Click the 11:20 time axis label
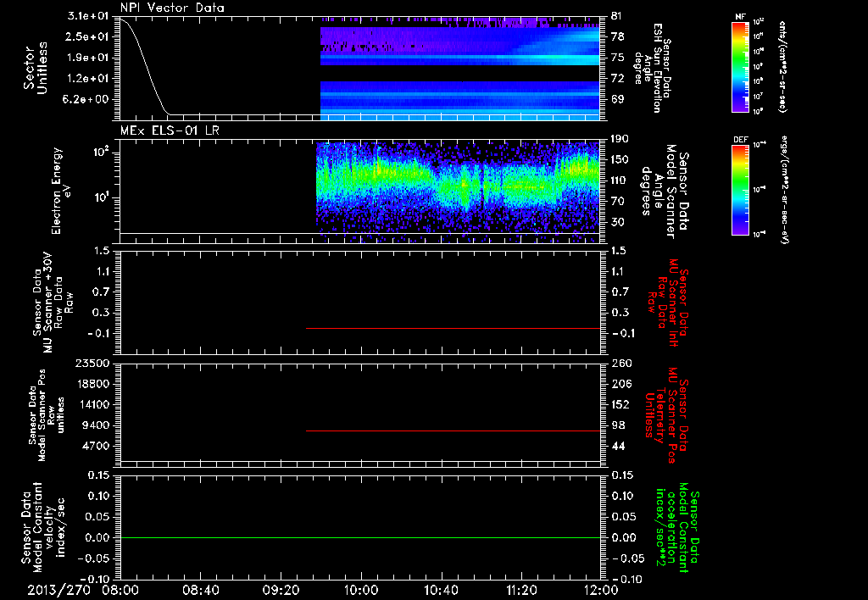The image size is (868, 600). coord(521,590)
